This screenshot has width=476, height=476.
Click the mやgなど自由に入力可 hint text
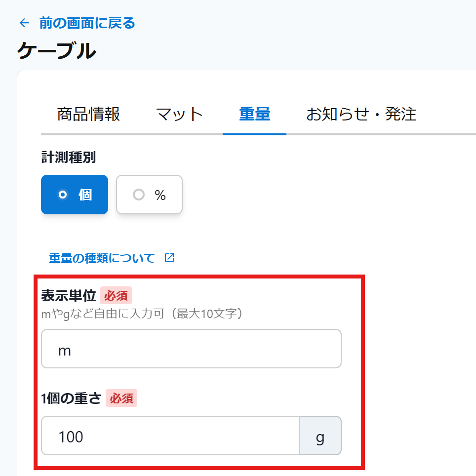click(142, 314)
